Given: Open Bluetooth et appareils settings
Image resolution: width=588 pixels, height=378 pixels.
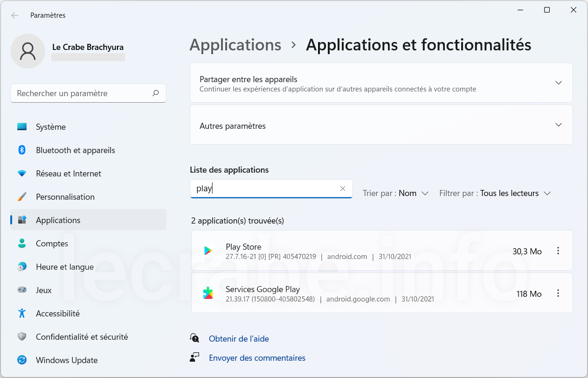Looking at the screenshot, I should point(88,150).
